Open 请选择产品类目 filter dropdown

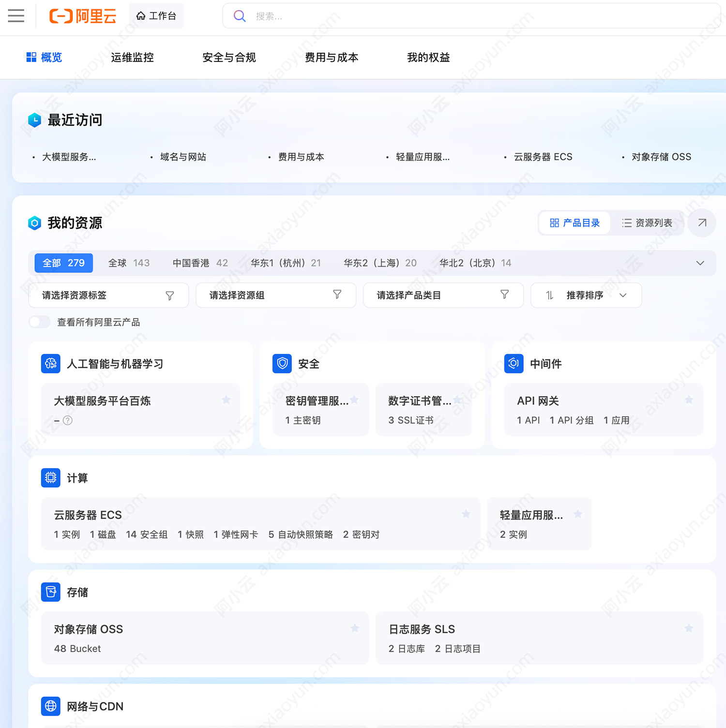click(x=443, y=295)
